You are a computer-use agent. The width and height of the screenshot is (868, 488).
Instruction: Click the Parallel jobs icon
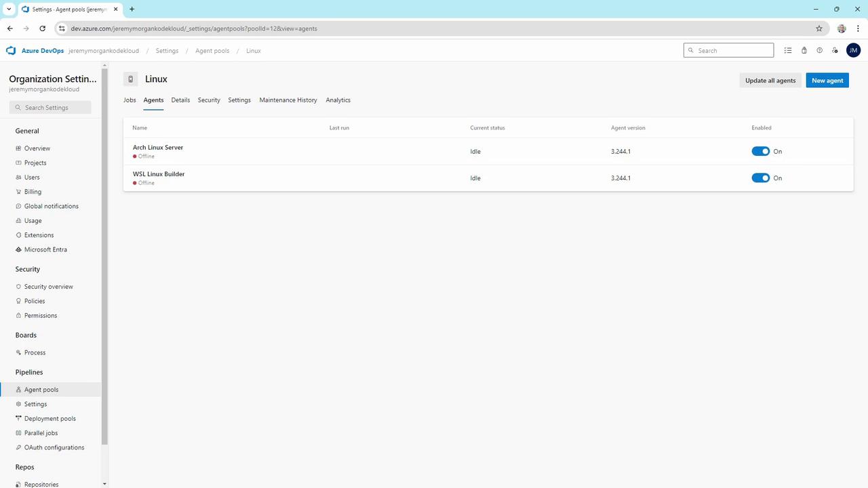(x=18, y=433)
